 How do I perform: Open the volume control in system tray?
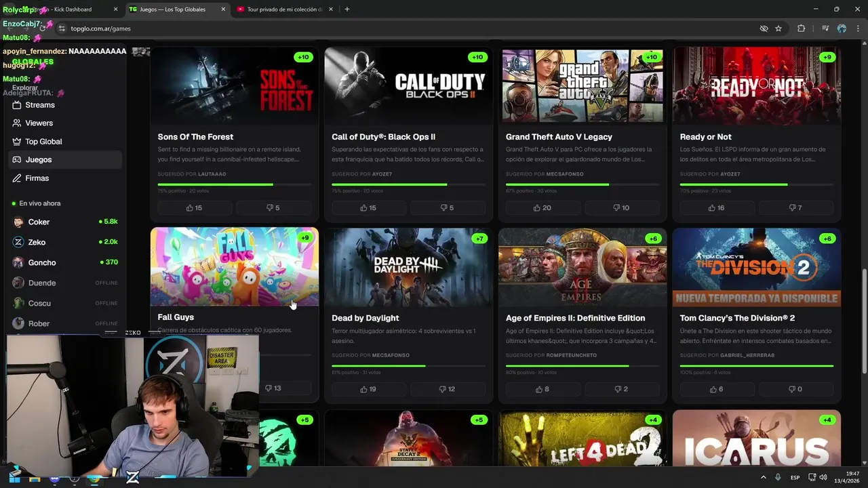click(x=823, y=477)
